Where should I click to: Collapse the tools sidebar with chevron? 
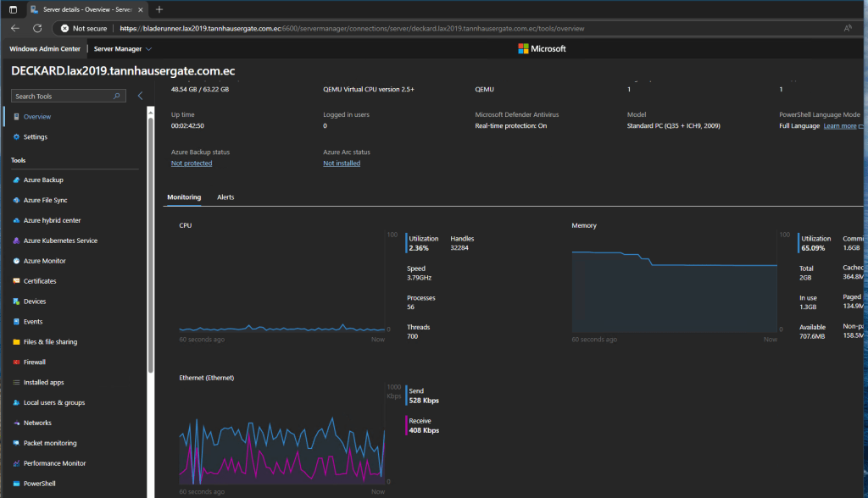pos(140,96)
